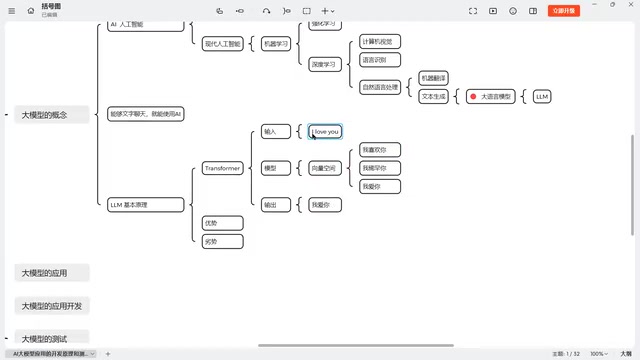640x360 pixels.
Task: Select the 机器学习 node
Action: click(276, 44)
